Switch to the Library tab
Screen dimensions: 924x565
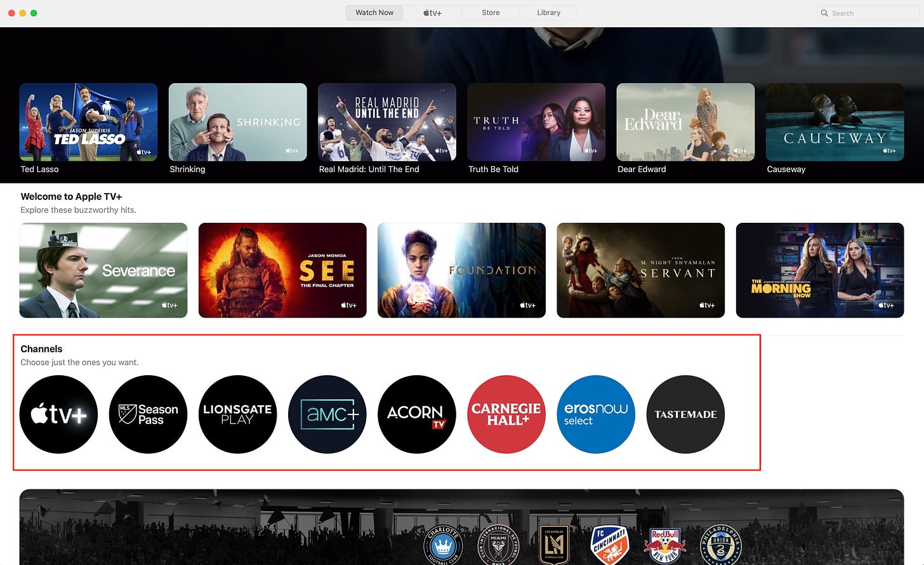pyautogui.click(x=548, y=13)
